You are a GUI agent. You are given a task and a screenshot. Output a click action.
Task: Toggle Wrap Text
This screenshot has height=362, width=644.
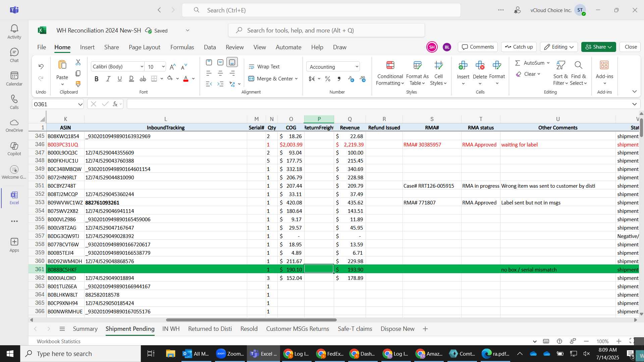(264, 67)
